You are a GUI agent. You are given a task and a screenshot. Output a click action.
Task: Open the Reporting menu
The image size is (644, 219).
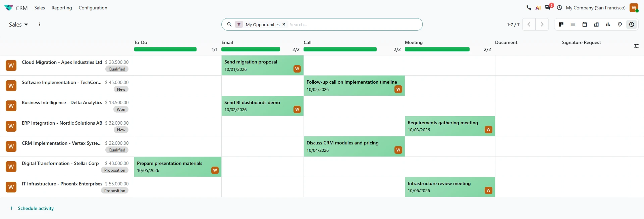pos(62,8)
